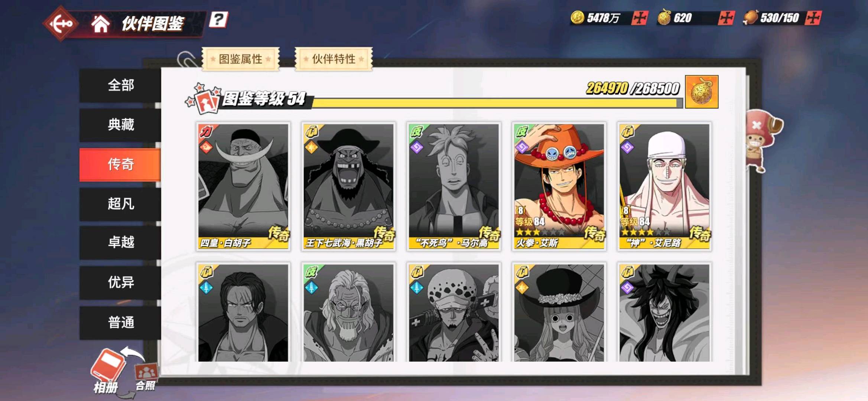The image size is (868, 401).
Task: Select the 超凡 category
Action: click(120, 204)
